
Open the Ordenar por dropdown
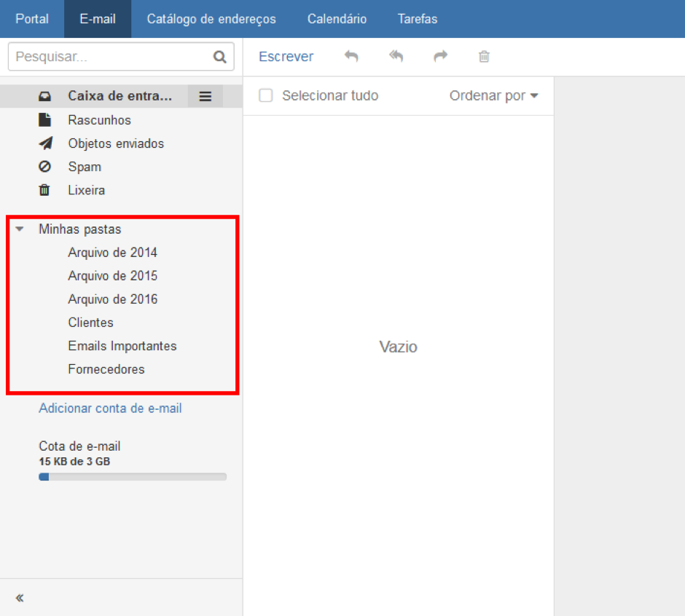pos(493,96)
